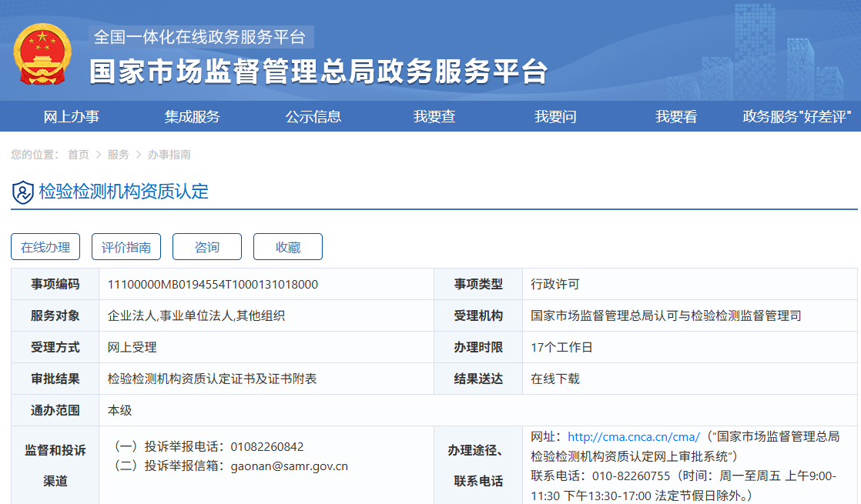Open the 评价指南 button
861x504 pixels.
coord(126,247)
